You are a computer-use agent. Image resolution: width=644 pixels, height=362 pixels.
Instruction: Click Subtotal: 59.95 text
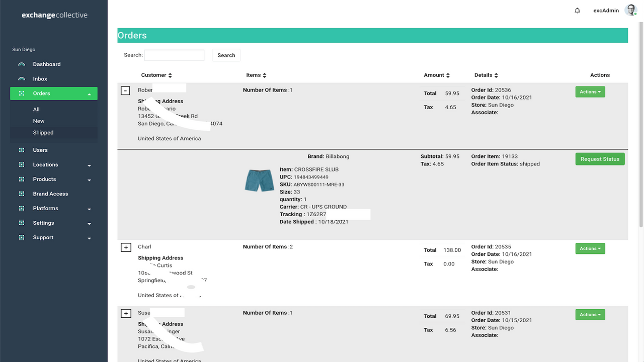(x=440, y=156)
